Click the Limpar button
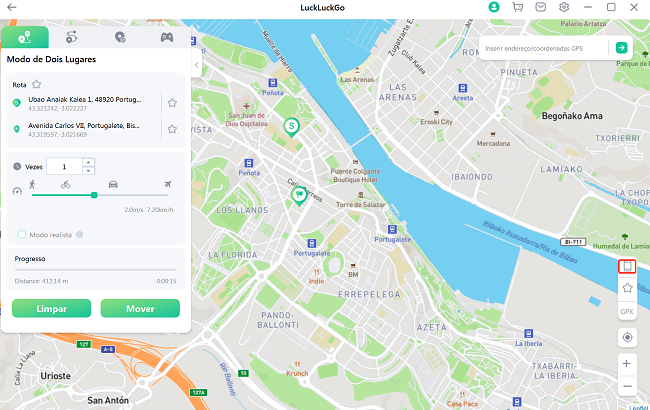Screen dimensions: 650x410 pos(51,308)
